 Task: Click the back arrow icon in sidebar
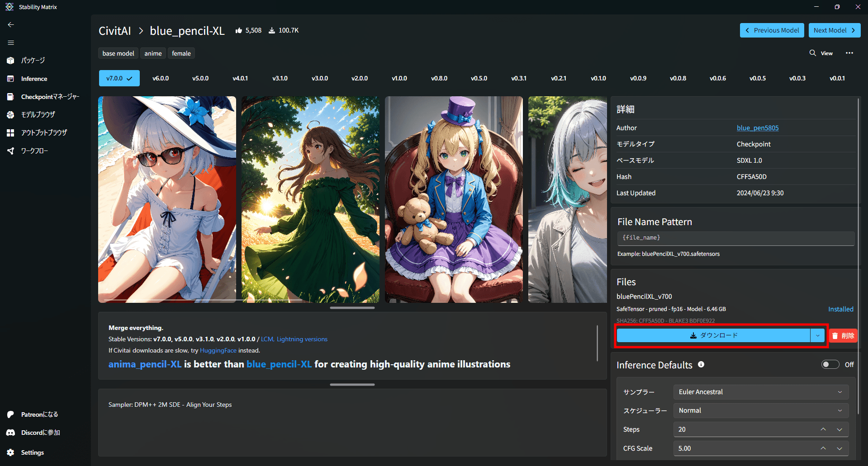click(11, 25)
